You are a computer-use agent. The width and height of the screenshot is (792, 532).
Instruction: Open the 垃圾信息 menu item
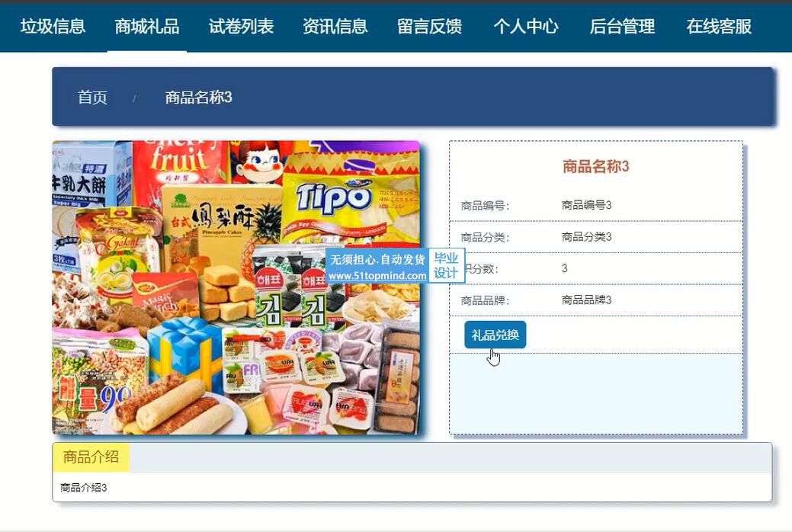53,26
